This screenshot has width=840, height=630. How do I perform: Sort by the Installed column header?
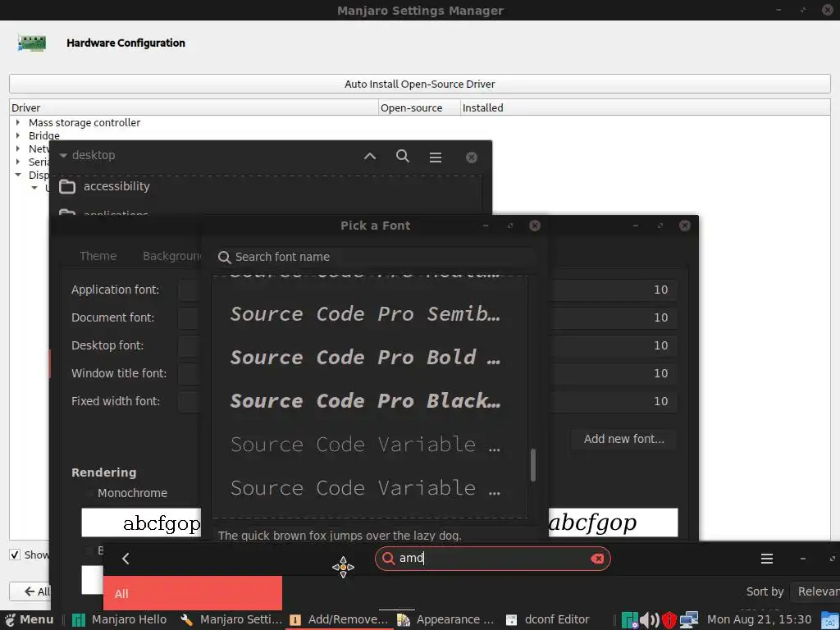point(645,107)
